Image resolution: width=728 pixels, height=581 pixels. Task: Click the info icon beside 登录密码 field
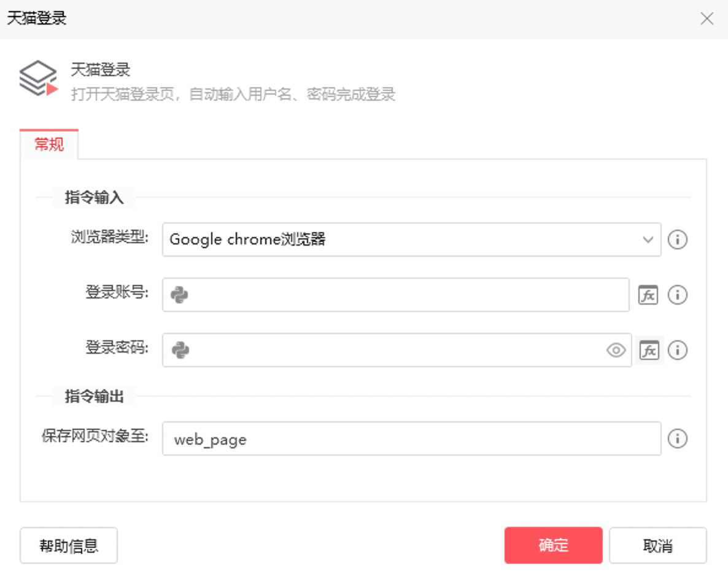point(678,350)
